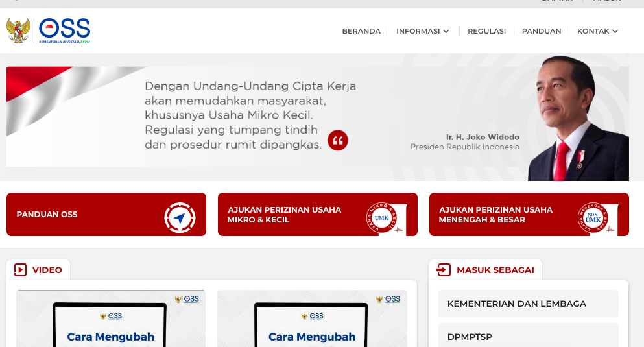Click the OSS logo on first video thumbnail

pyautogui.click(x=187, y=299)
